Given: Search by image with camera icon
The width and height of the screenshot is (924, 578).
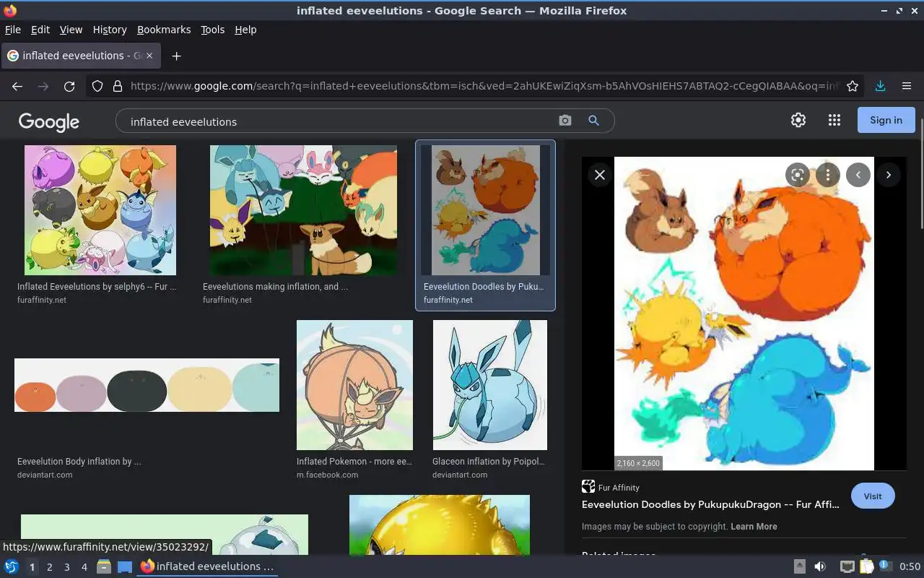Looking at the screenshot, I should 565,121.
